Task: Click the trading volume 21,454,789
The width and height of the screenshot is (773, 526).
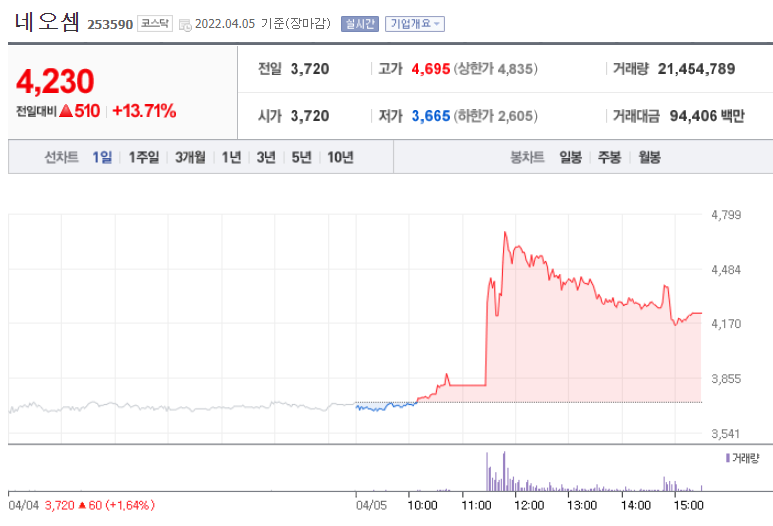Action: pos(696,69)
